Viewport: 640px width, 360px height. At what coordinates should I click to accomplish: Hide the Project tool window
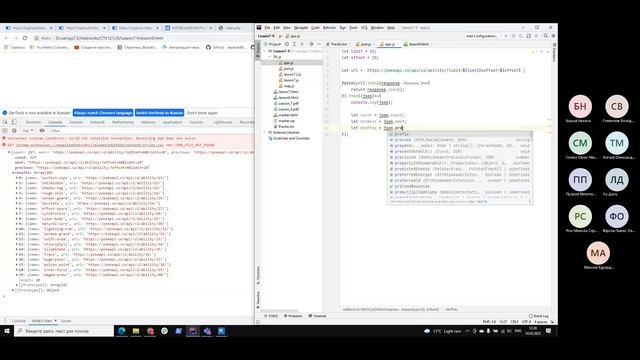point(319,44)
